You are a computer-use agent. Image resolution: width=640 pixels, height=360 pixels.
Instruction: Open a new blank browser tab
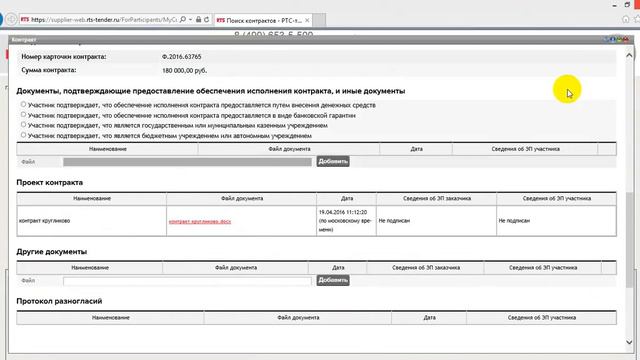pyautogui.click(x=319, y=20)
